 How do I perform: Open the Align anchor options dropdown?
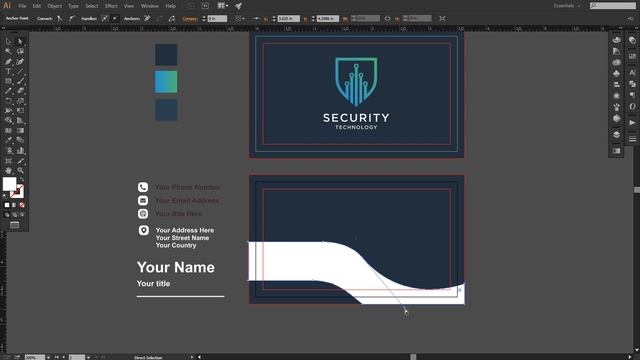point(240,18)
